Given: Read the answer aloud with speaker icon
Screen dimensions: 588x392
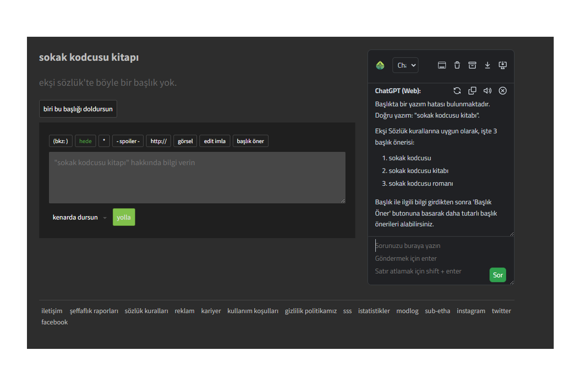Looking at the screenshot, I should point(488,91).
